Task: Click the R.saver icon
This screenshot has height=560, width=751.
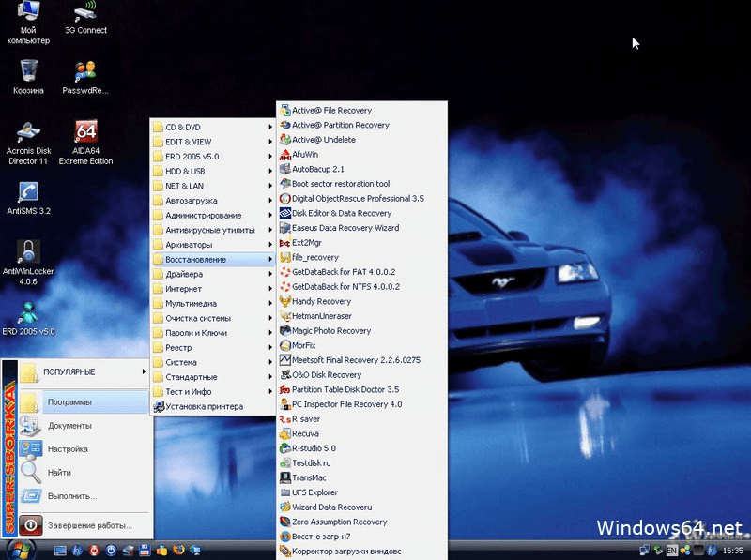Action: click(x=285, y=419)
